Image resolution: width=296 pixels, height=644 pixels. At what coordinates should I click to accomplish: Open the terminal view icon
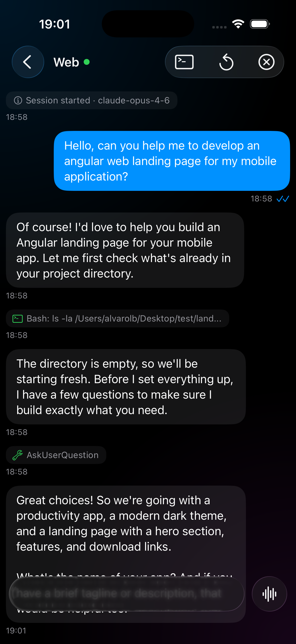pyautogui.click(x=184, y=62)
